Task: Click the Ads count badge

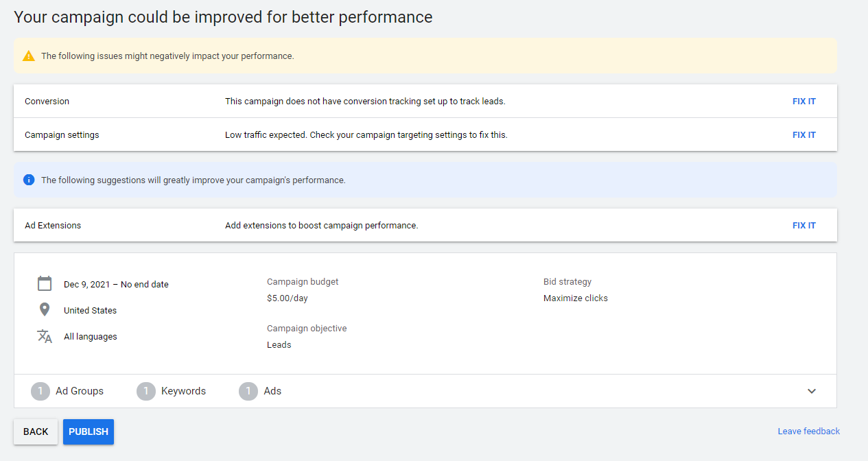Action: click(x=248, y=391)
